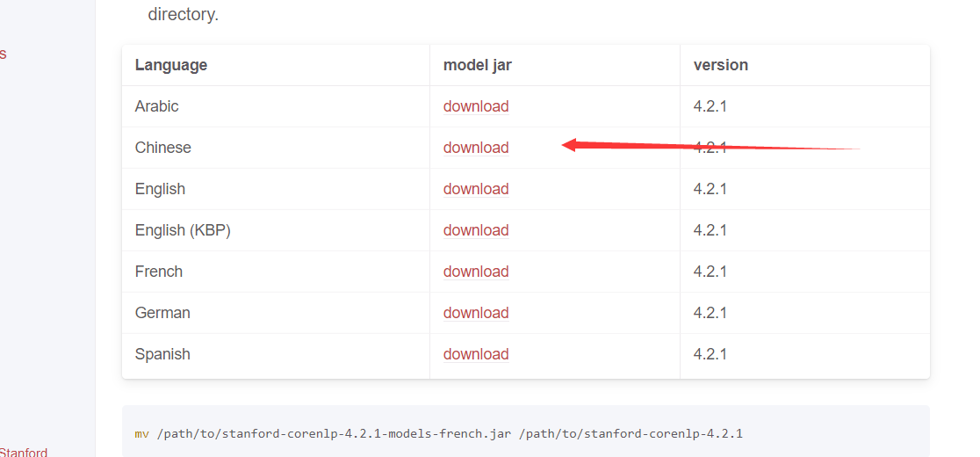This screenshot has height=457, width=980.
Task: Click the 'directory.' paragraph text
Action: click(x=183, y=14)
